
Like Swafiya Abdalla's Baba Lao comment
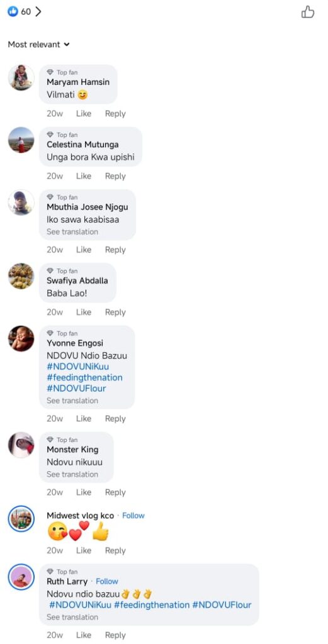(x=84, y=312)
